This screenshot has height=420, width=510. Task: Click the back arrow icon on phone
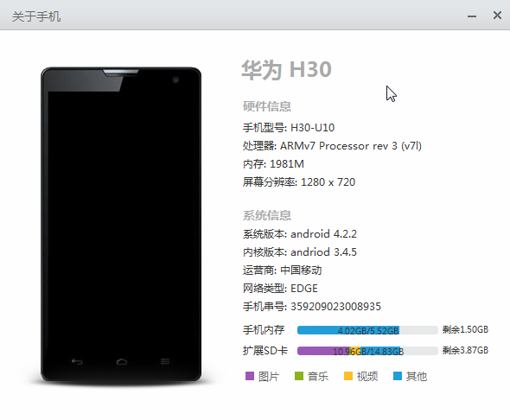(77, 361)
